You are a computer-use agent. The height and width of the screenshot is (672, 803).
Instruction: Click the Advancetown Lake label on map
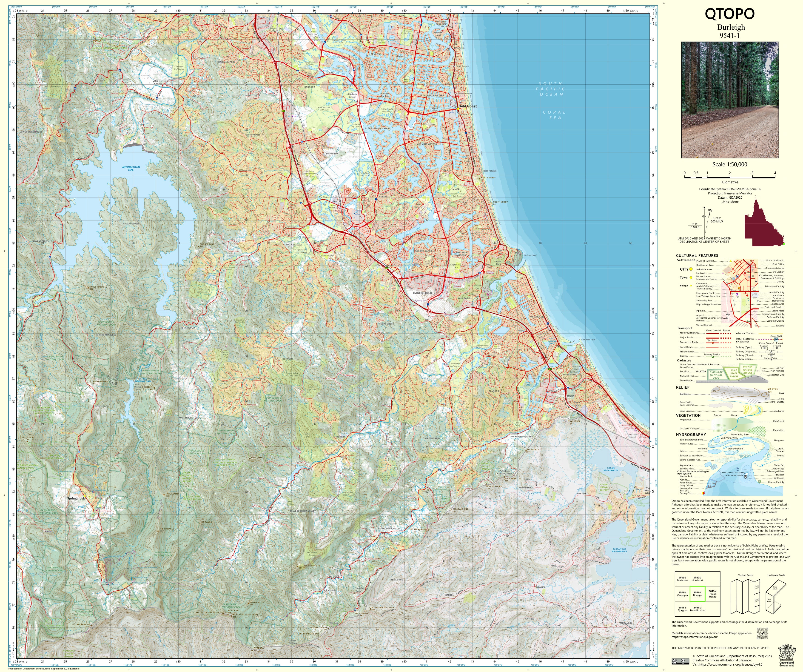[131, 168]
